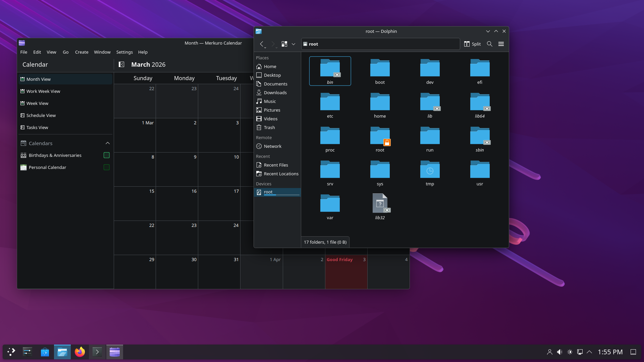The height and width of the screenshot is (362, 644).
Task: Toggle Birthdays & Anniversaries calendar checkbox
Action: tap(107, 155)
